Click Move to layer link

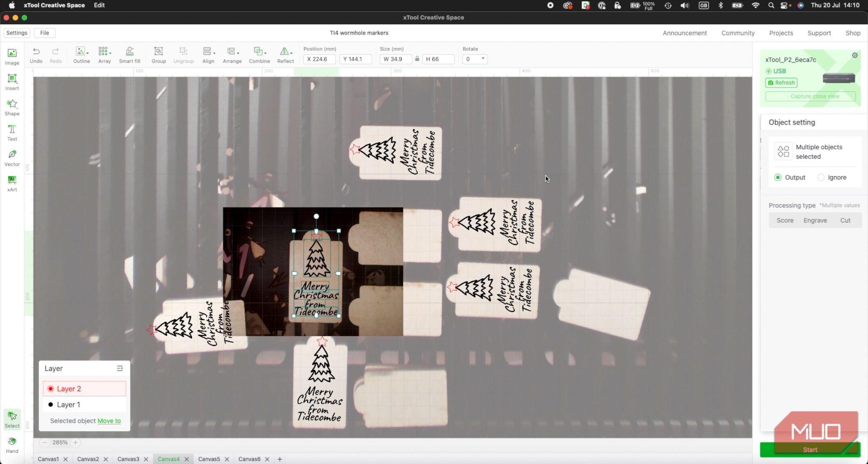[109, 420]
